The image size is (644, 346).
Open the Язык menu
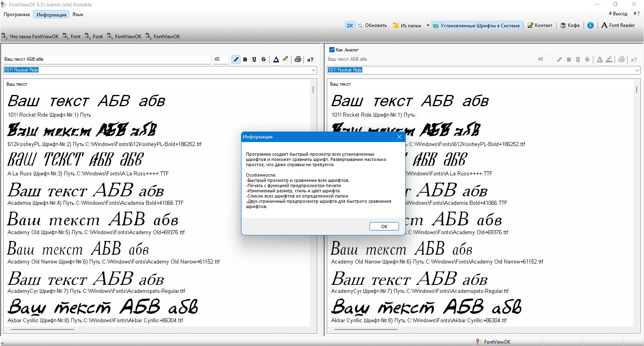(x=78, y=14)
